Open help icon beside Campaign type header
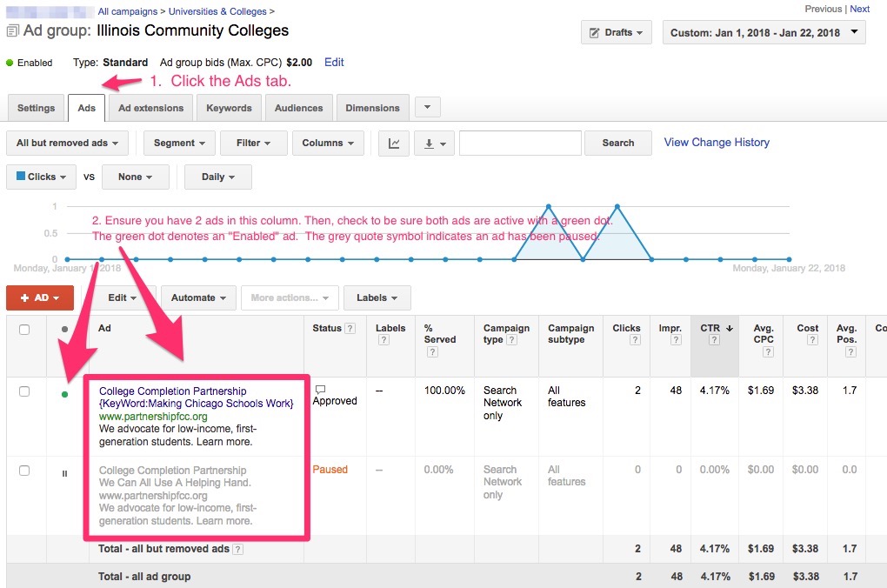 click(x=511, y=339)
